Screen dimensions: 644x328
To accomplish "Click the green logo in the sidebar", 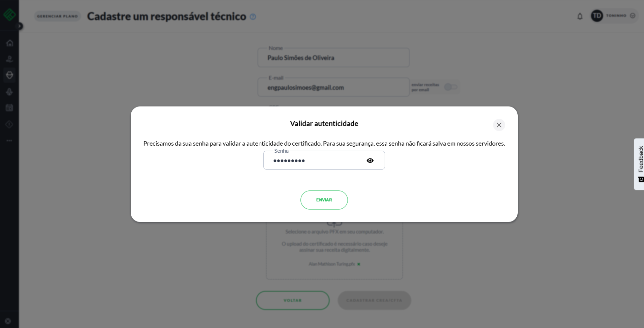I will tap(9, 14).
